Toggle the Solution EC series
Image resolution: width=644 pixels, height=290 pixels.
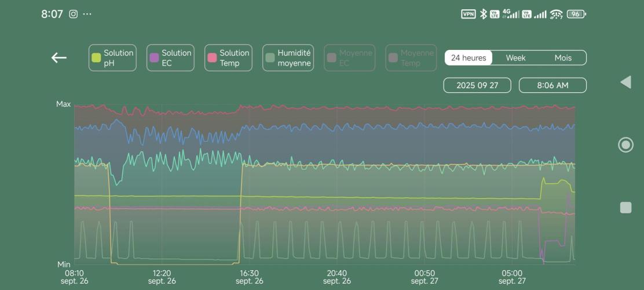click(170, 58)
